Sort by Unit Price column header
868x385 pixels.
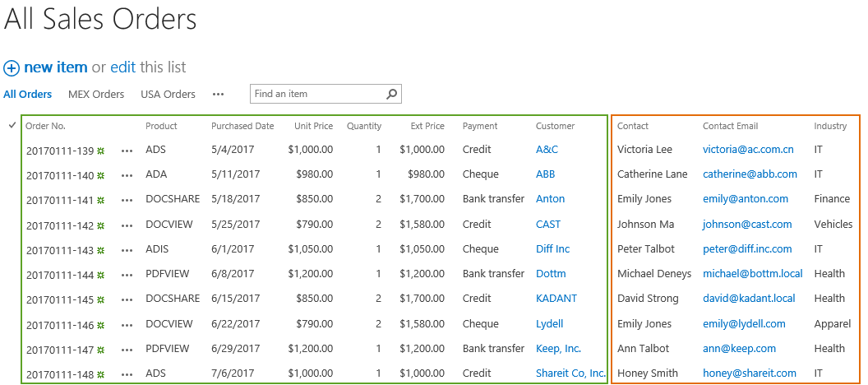313,127
